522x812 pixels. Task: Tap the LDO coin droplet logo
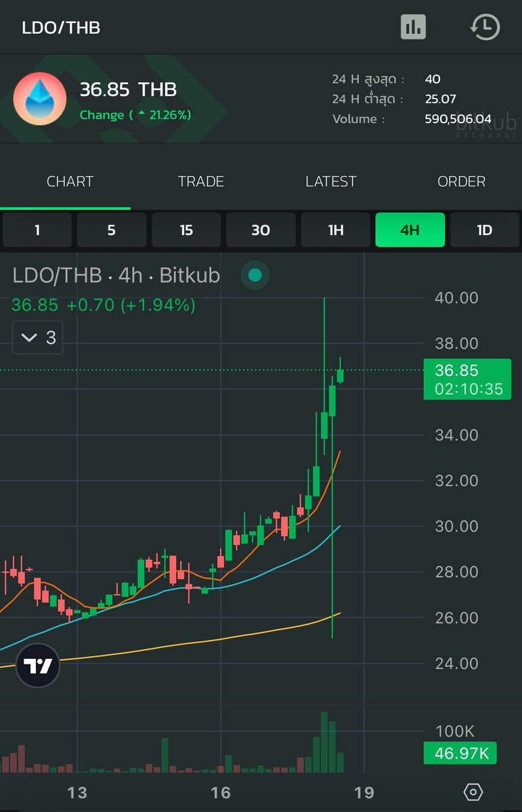[40, 99]
